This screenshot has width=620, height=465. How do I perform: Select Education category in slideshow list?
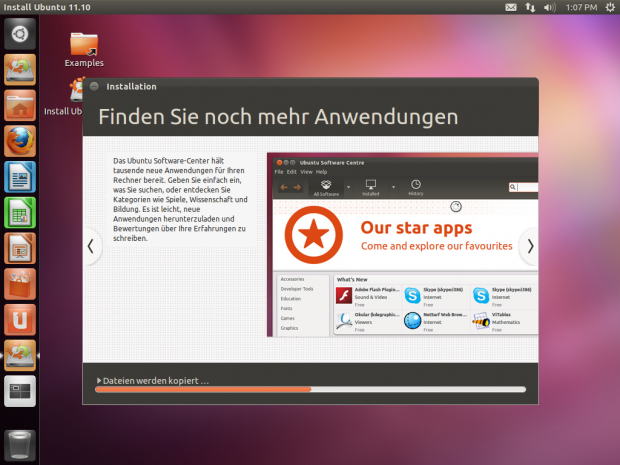(x=291, y=299)
